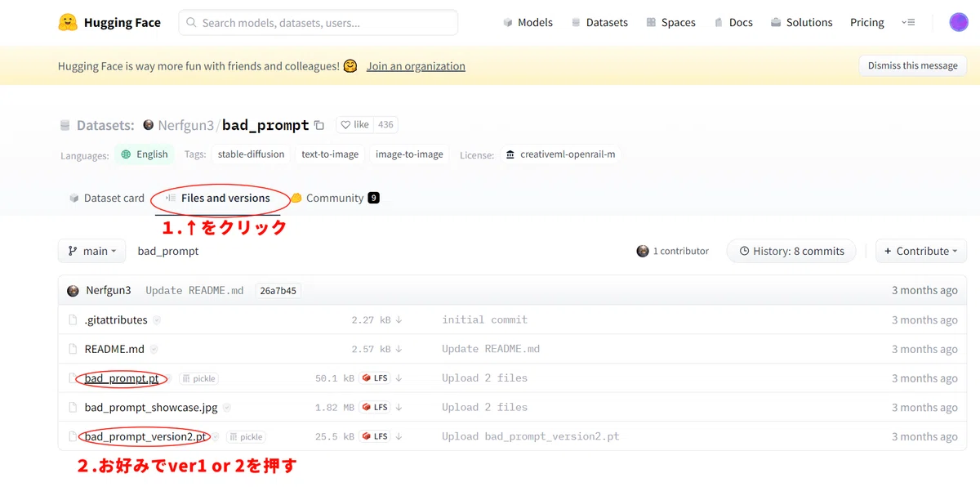Click the 436 likes count
The image size is (980, 487).
(385, 125)
